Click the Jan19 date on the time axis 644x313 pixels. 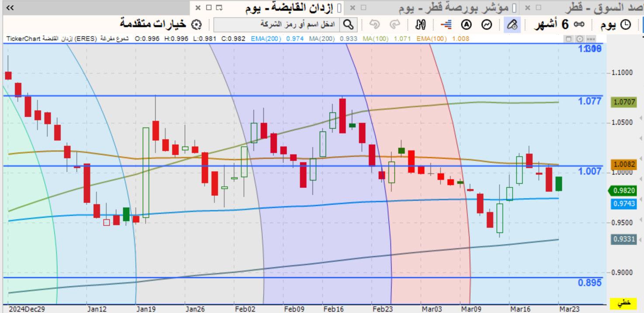[146, 309]
